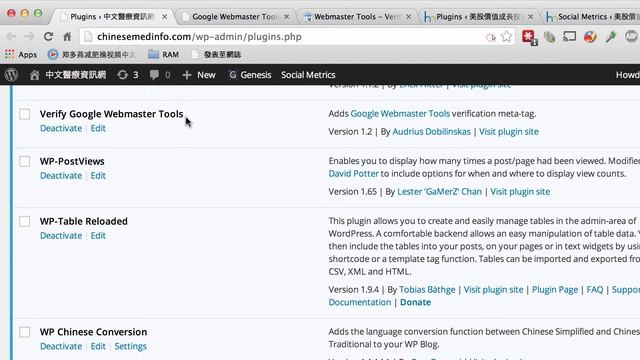Viewport: 640px width, 360px height.
Task: Open the WordPress logo menu
Action: click(11, 75)
